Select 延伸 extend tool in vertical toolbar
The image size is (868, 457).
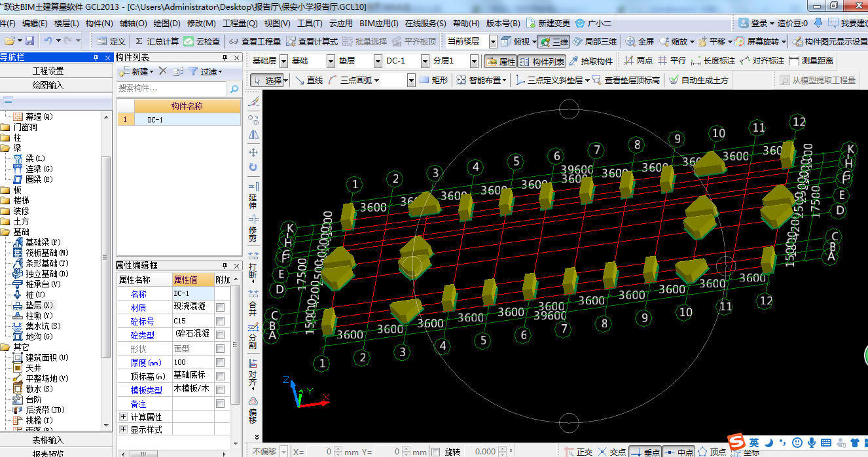(253, 195)
